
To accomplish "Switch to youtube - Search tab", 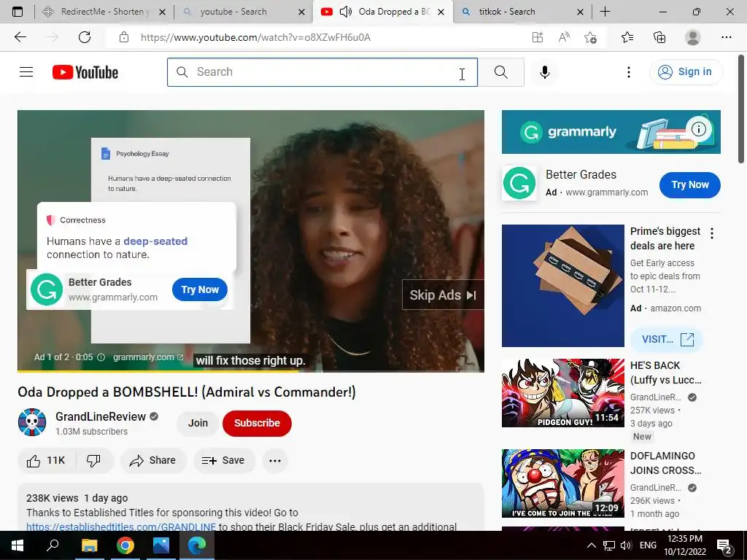I will pos(242,12).
